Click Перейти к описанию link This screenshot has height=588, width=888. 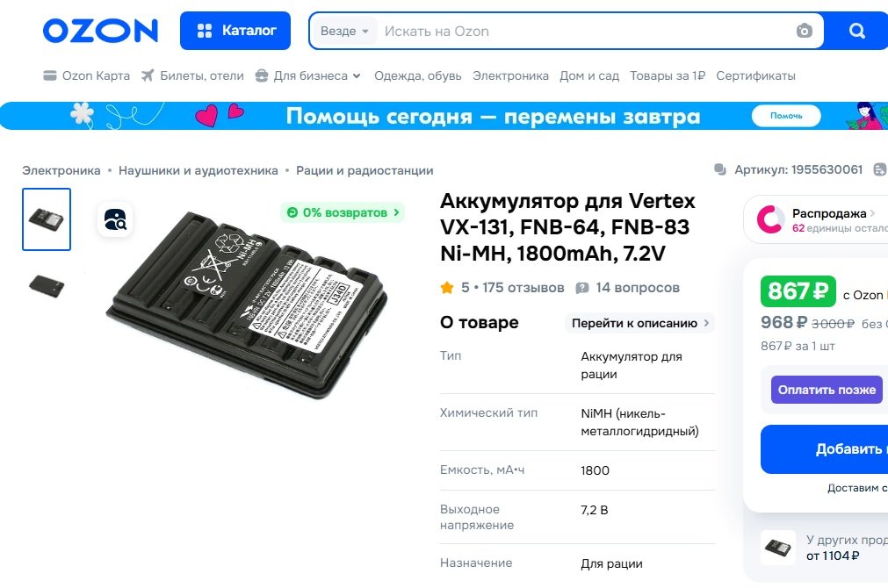[640, 323]
